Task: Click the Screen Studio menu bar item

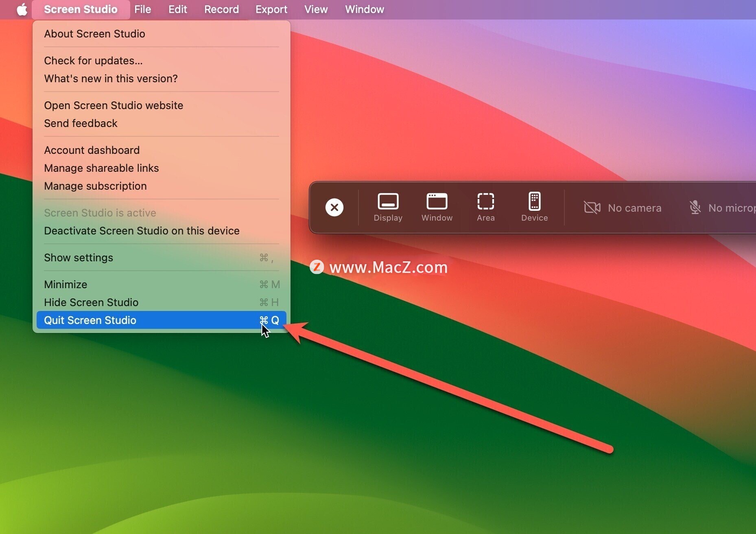Action: (x=81, y=9)
